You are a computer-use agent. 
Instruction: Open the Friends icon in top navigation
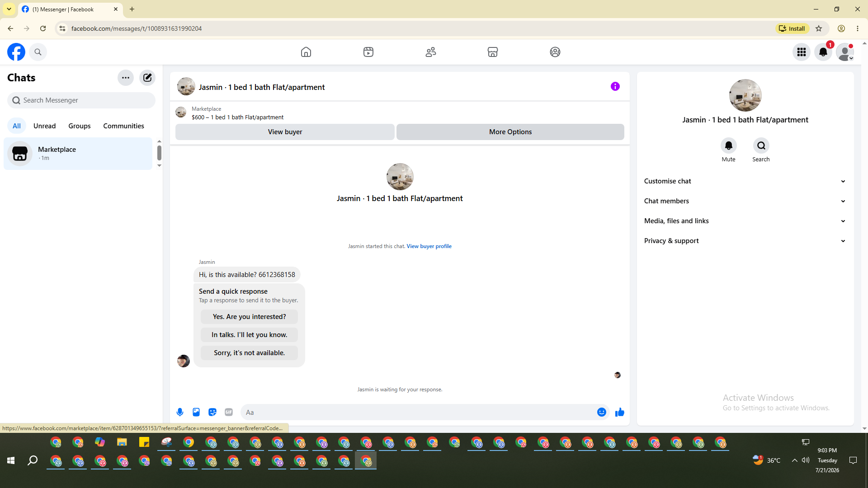pyautogui.click(x=431, y=52)
